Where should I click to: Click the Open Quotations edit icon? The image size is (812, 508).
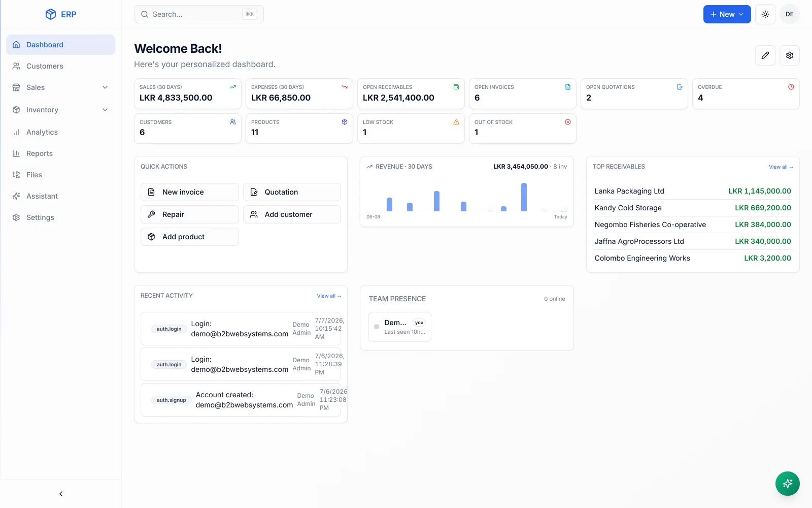tap(680, 87)
